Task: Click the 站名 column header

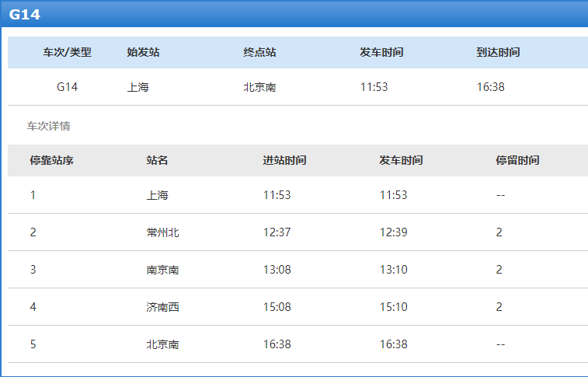Action: (157, 161)
